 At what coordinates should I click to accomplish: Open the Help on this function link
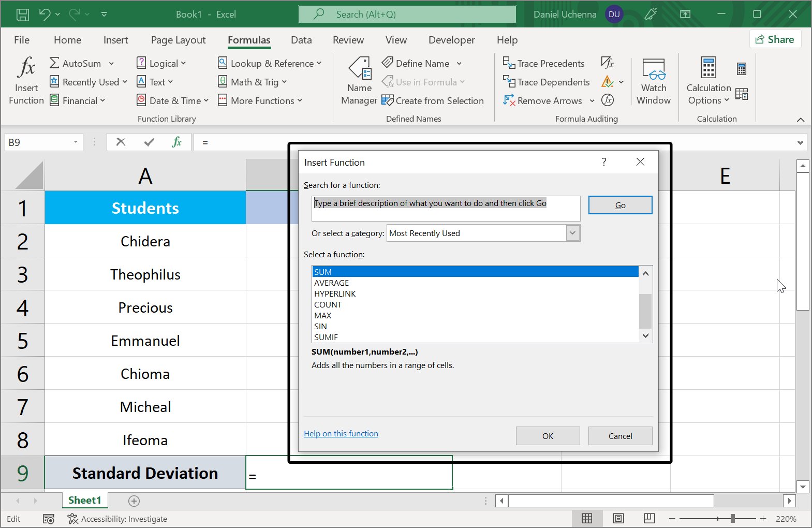tap(341, 434)
